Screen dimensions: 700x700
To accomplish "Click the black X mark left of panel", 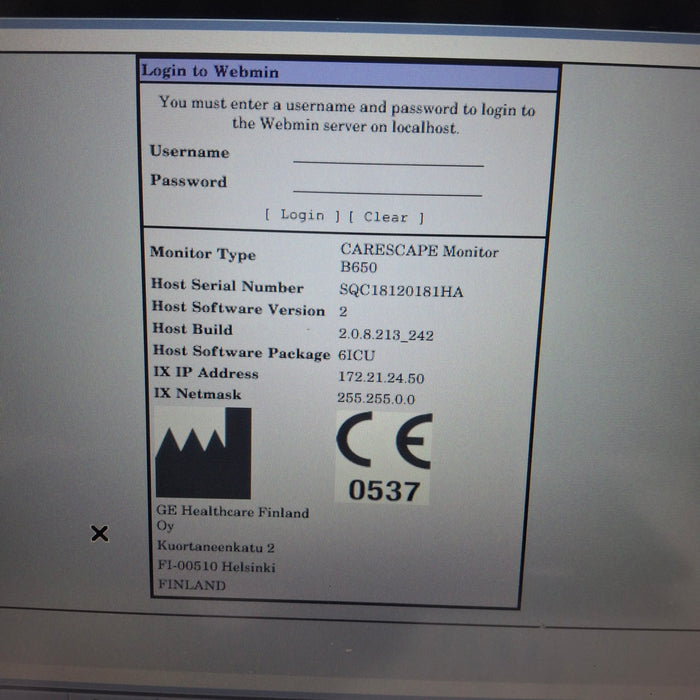I will pyautogui.click(x=99, y=534).
